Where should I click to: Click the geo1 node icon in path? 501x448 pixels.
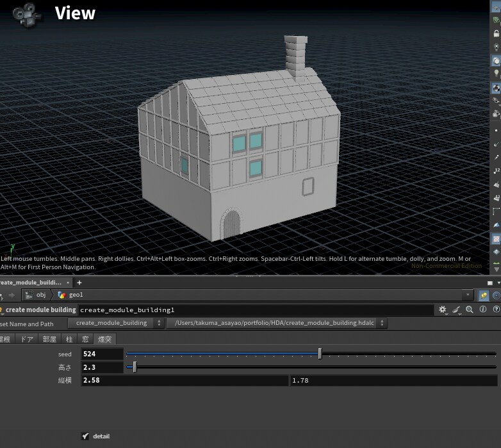coord(62,295)
